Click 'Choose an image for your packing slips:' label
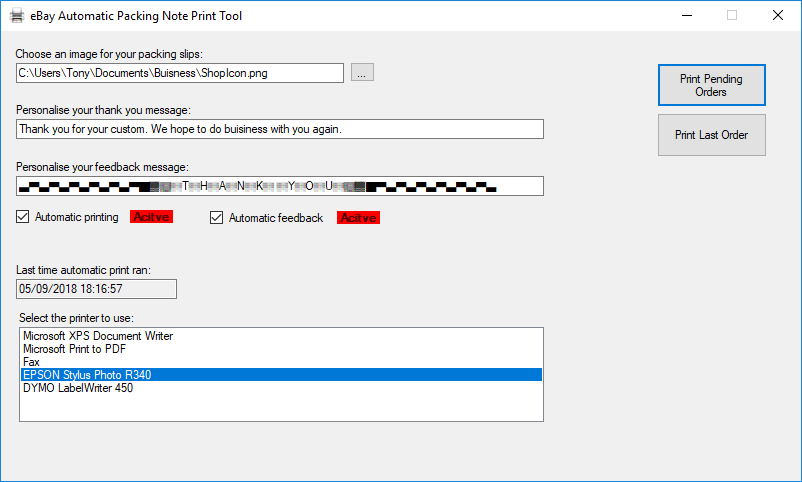Viewport: 802px width, 482px height. (x=109, y=54)
